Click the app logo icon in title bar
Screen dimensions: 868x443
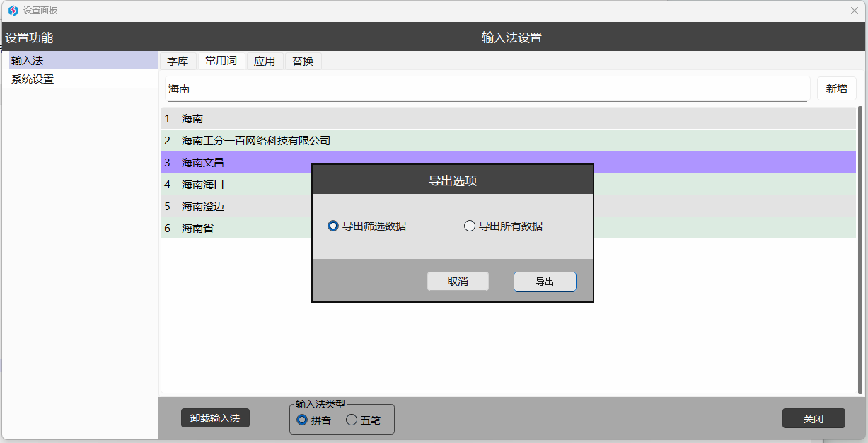click(x=13, y=11)
